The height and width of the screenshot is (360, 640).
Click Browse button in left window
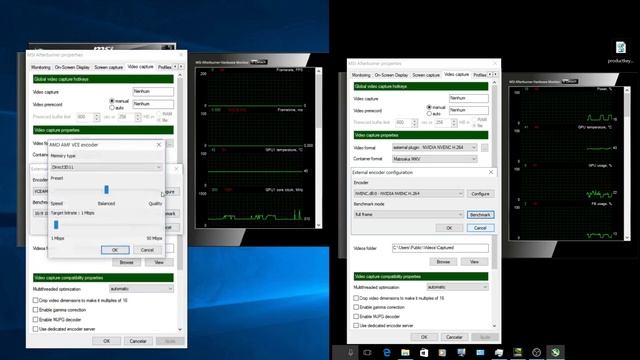(127, 262)
